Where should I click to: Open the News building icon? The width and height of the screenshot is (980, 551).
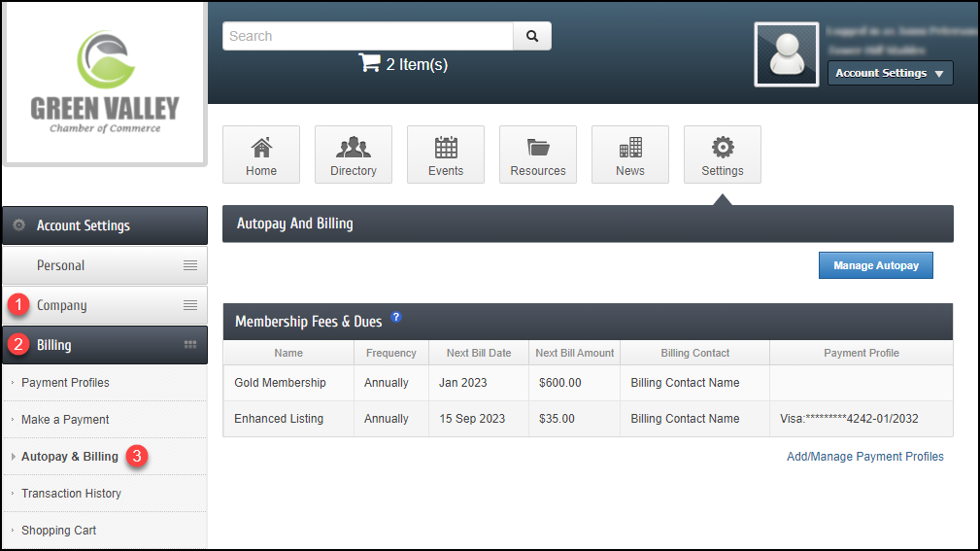coord(630,148)
